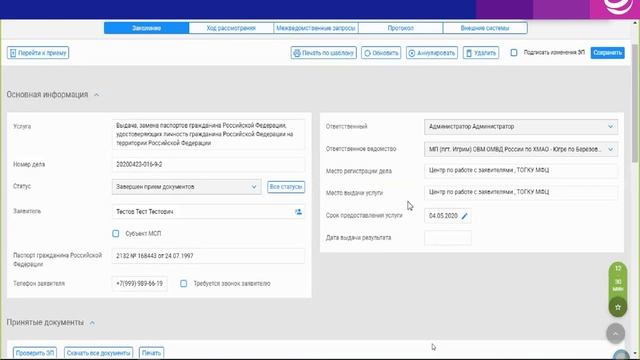Open the Заявление tab
The width and height of the screenshot is (640, 360).
147,28
